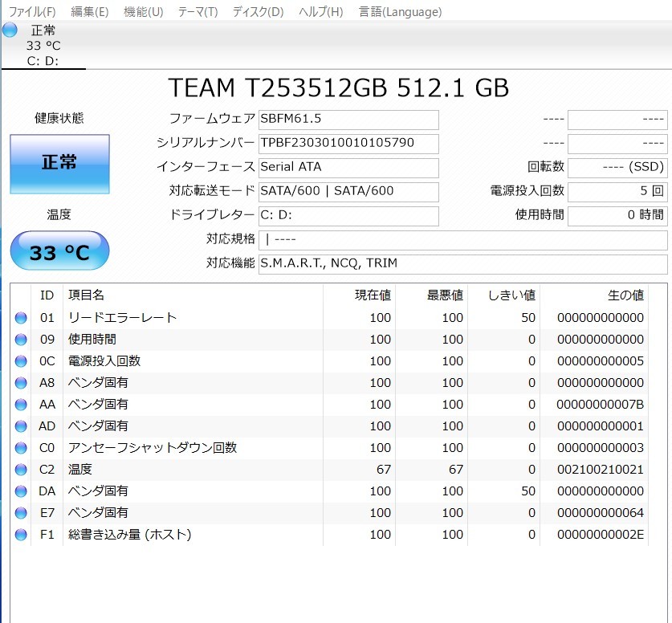Screen dimensions: 672x623
Task: Click raw value 000000000003
Action: (600, 448)
